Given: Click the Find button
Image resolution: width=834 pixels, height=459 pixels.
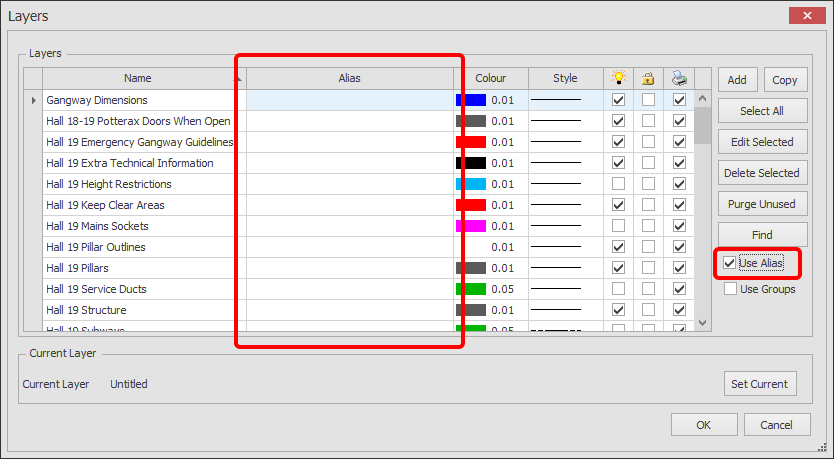Looking at the screenshot, I should coord(762,235).
